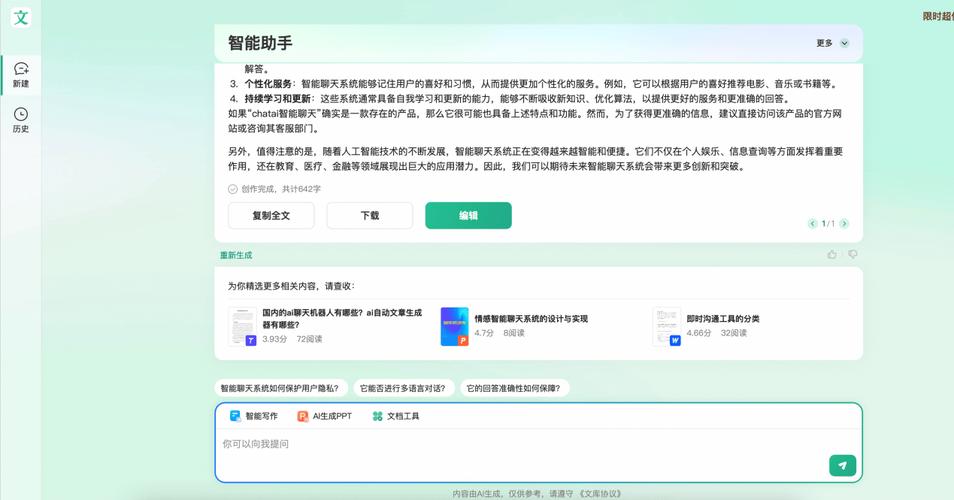Image resolution: width=954 pixels, height=500 pixels.
Task: Open document 即时沟通工具的分类
Action: 723,318
